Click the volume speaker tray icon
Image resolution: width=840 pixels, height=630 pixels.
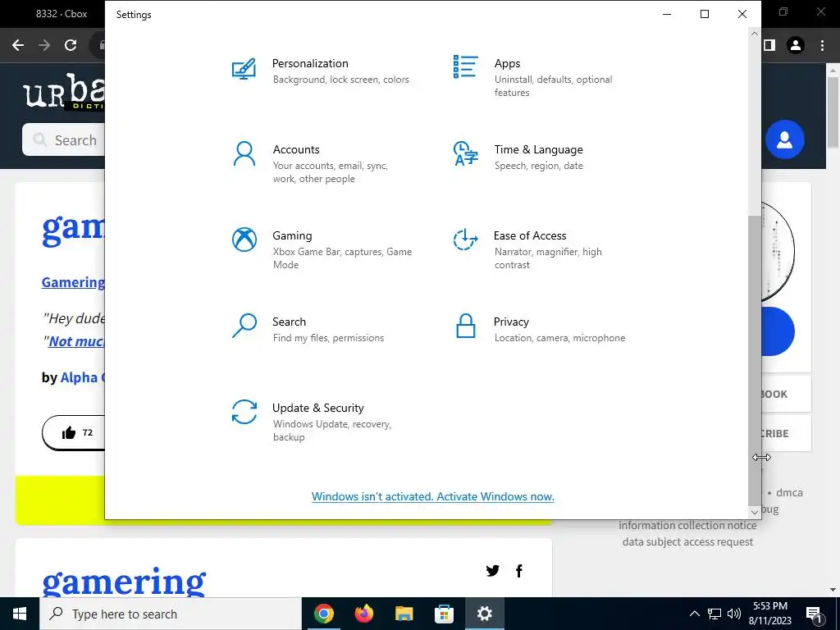coord(734,614)
